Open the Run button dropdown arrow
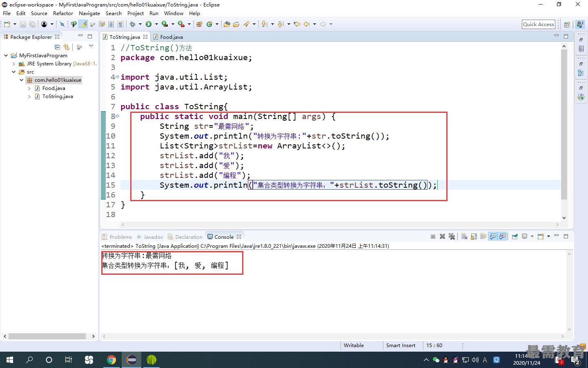This screenshot has height=368, width=588. pyautogui.click(x=156, y=24)
